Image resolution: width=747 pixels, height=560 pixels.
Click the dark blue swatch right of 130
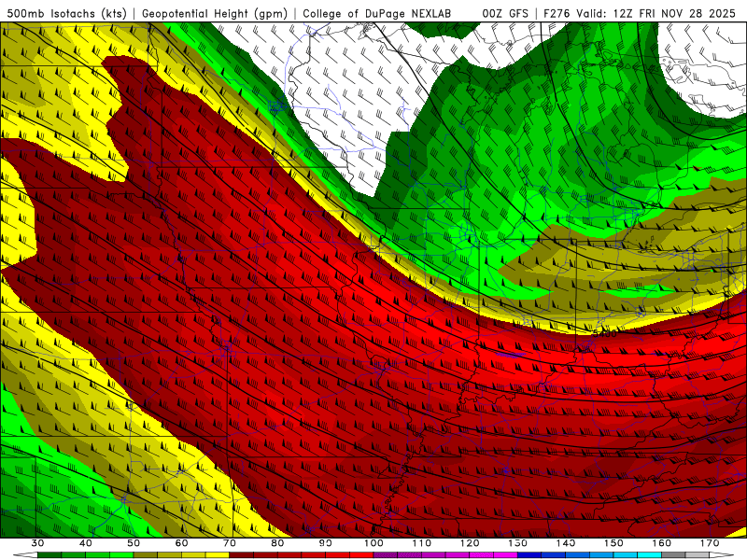pyautogui.click(x=529, y=555)
